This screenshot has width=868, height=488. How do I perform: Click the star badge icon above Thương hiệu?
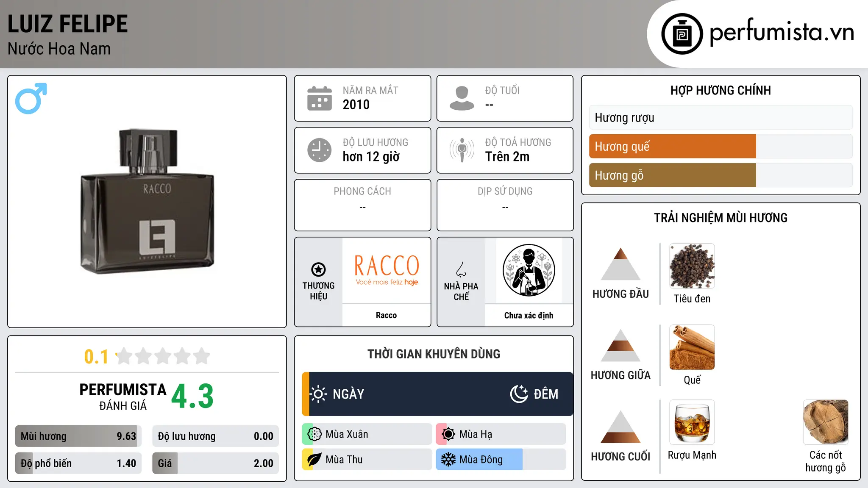318,269
